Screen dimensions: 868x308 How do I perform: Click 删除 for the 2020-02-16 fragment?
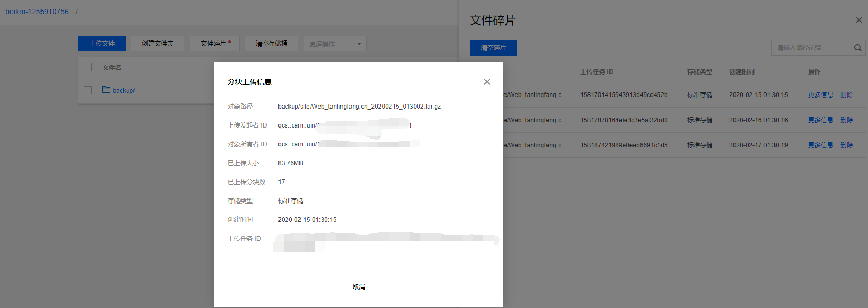point(846,120)
